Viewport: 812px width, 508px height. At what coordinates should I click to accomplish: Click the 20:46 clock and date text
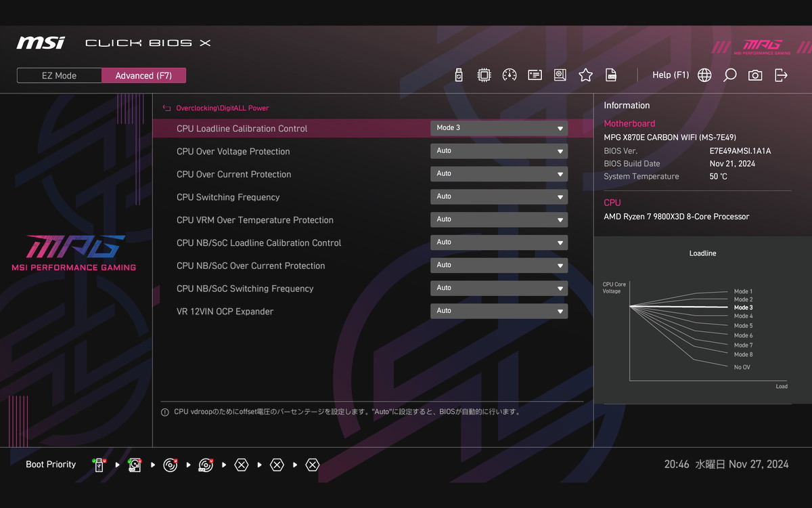726,465
